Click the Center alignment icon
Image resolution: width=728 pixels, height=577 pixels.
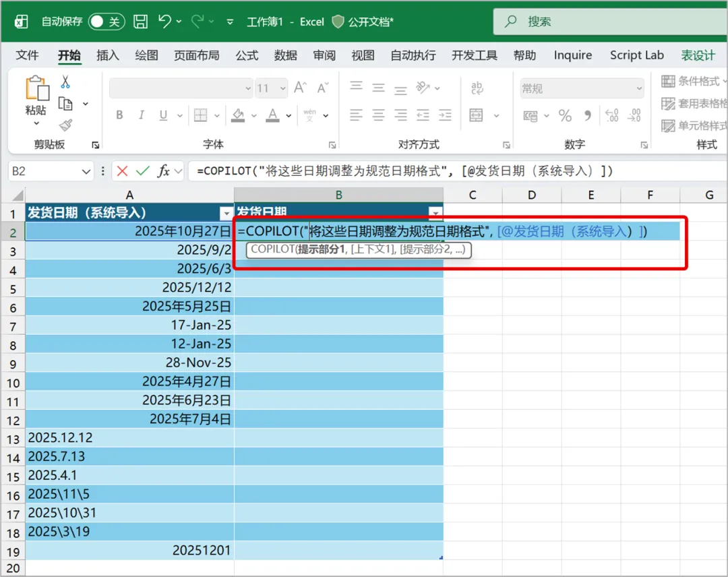click(x=378, y=115)
